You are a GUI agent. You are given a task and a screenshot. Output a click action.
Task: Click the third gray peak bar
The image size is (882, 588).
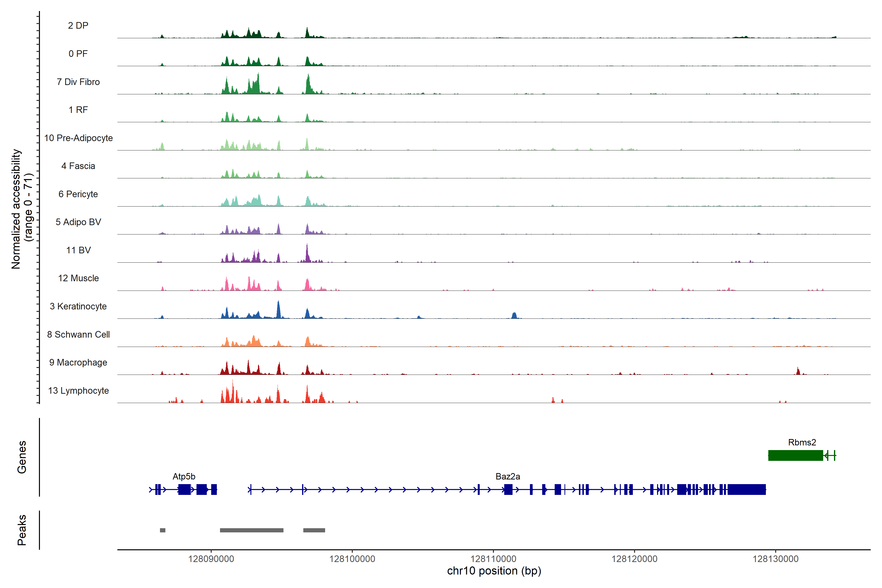pos(314,530)
